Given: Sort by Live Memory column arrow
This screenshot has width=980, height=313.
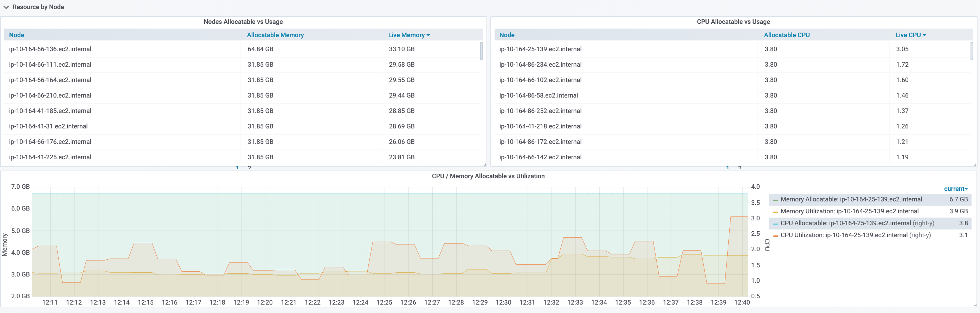Looking at the screenshot, I should pyautogui.click(x=428, y=35).
